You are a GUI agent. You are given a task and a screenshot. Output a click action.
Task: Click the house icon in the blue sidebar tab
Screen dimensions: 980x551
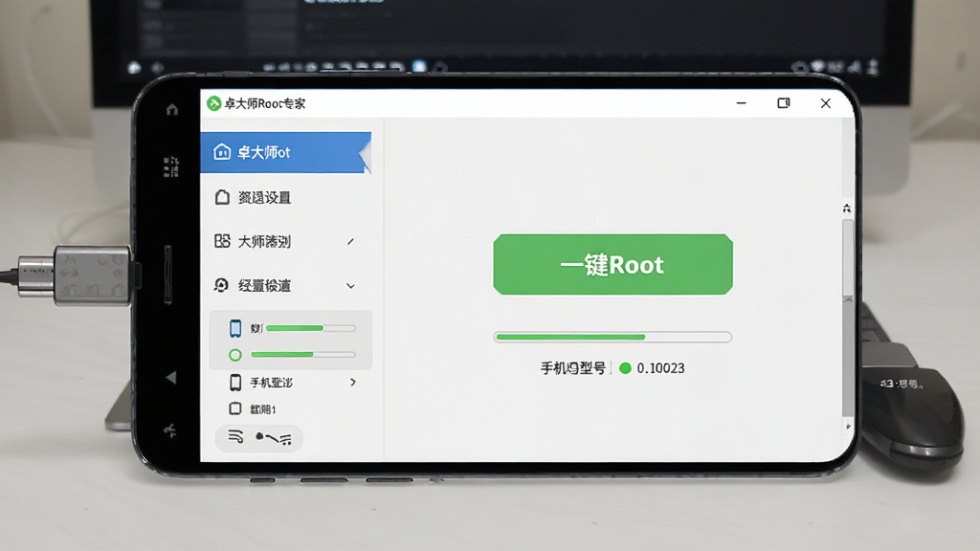222,152
